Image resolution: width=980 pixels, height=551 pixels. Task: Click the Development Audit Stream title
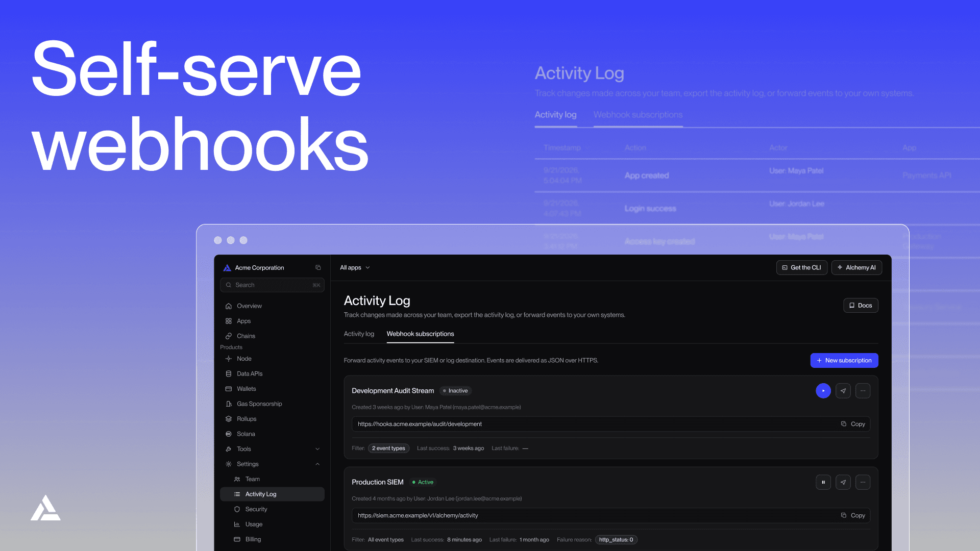click(x=393, y=391)
